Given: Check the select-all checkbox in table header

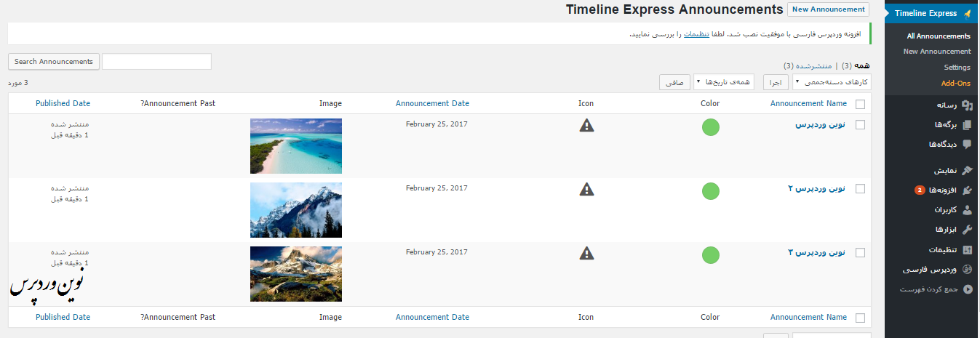Looking at the screenshot, I should point(861,104).
